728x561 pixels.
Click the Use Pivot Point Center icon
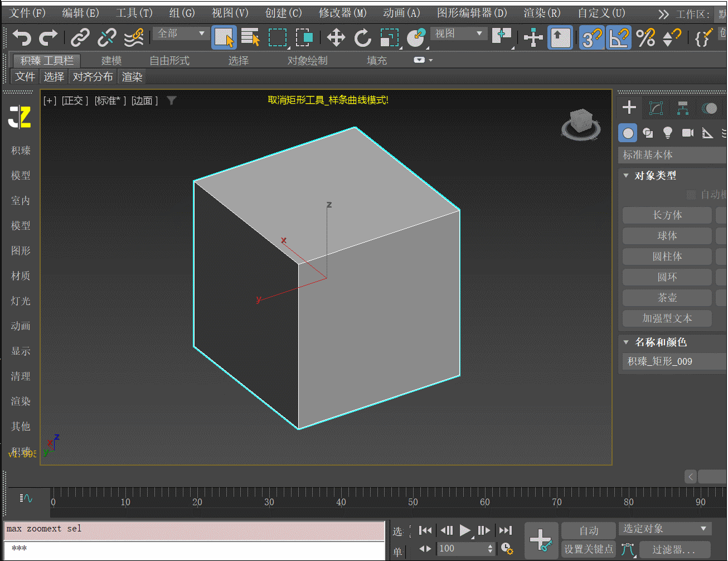502,37
